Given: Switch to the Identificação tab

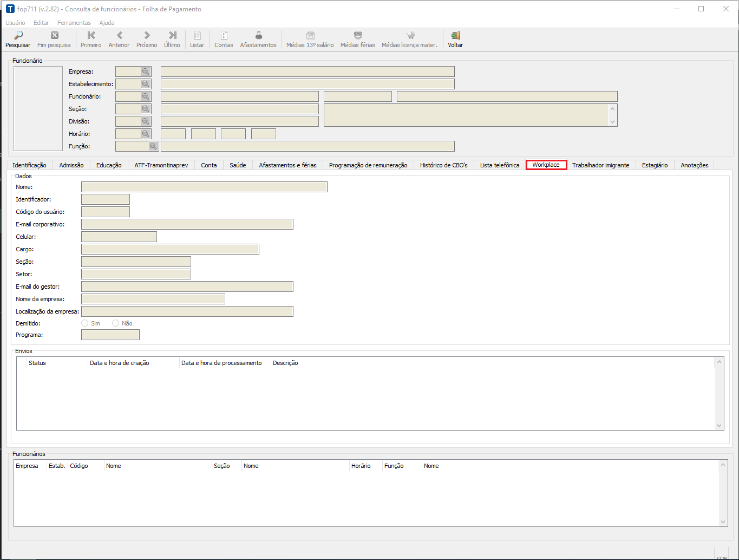Looking at the screenshot, I should click(29, 165).
